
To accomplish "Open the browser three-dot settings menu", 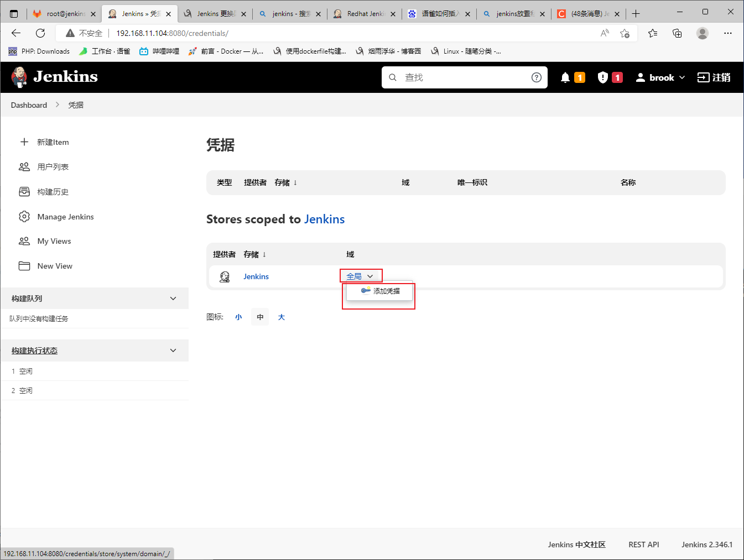I will point(728,33).
